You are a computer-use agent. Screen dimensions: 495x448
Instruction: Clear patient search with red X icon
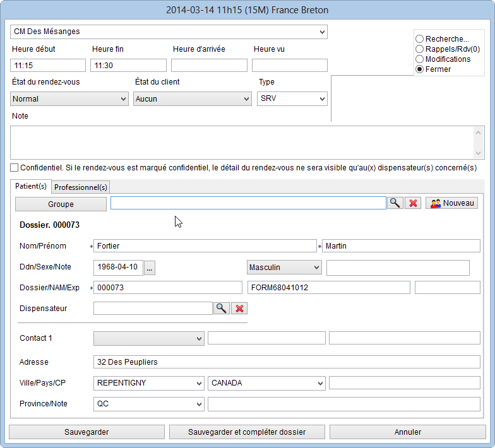click(413, 203)
